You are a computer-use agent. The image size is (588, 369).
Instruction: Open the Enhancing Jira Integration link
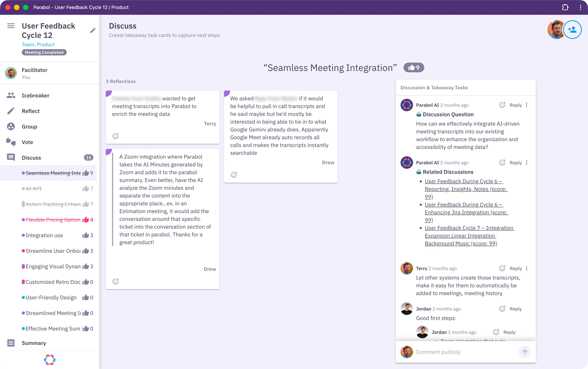point(466,212)
